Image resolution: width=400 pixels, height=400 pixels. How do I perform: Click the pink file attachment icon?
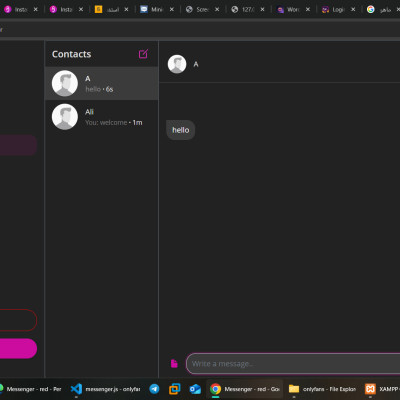point(174,363)
